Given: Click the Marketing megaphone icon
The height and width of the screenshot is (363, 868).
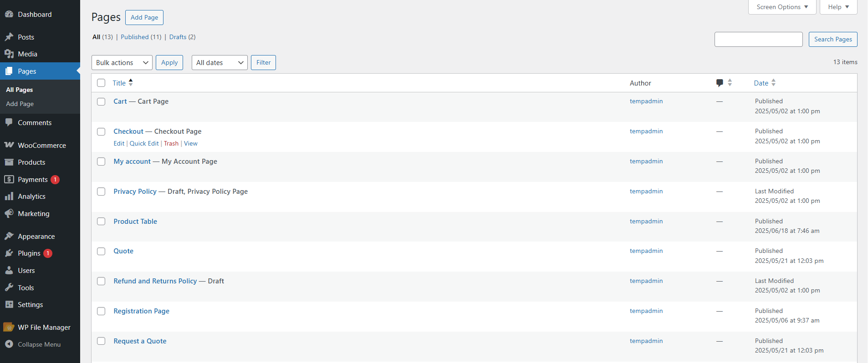Looking at the screenshot, I should 9,213.
